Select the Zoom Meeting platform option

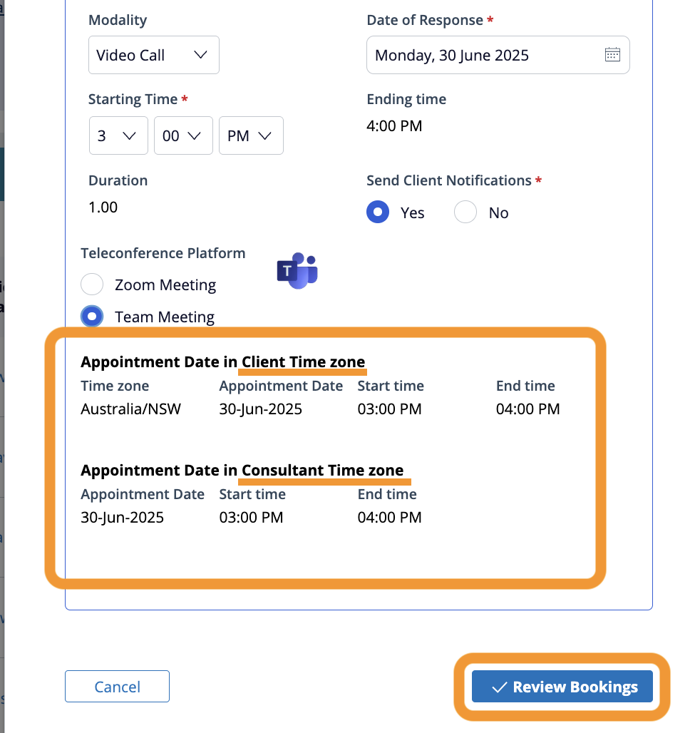(x=92, y=285)
